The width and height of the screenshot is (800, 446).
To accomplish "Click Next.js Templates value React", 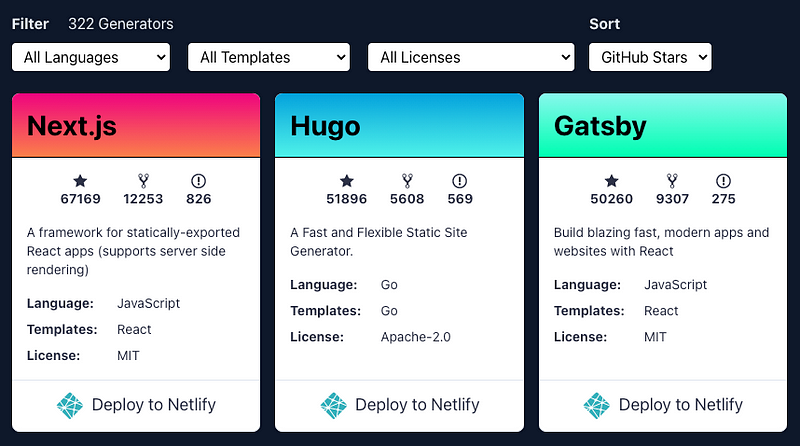I will 134,330.
